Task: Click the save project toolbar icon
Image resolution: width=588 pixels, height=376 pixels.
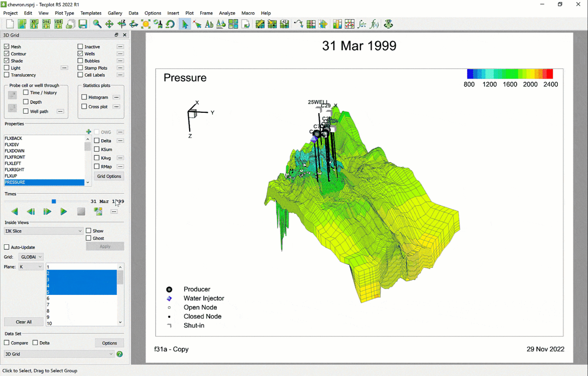Action: tap(82, 24)
